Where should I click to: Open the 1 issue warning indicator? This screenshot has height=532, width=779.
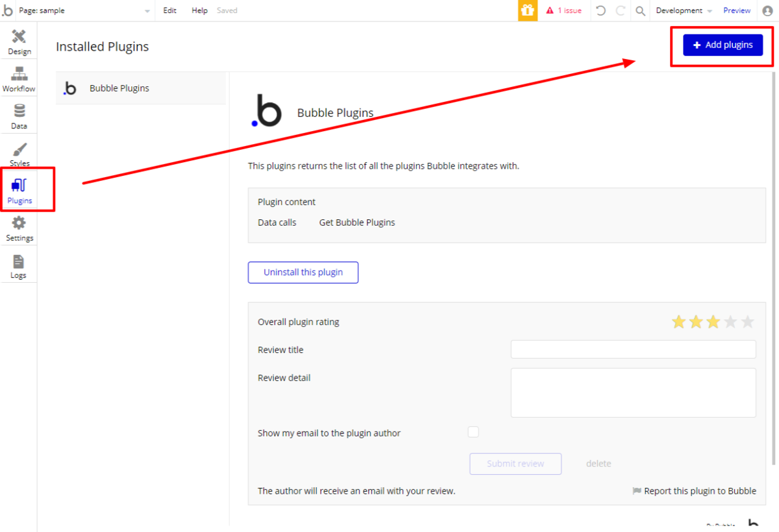coord(563,10)
